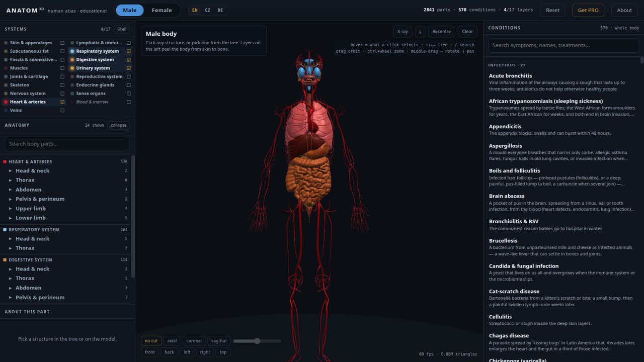Open the Brain abscess condition entry
The width and height of the screenshot is (644, 362).
pyautogui.click(x=562, y=203)
